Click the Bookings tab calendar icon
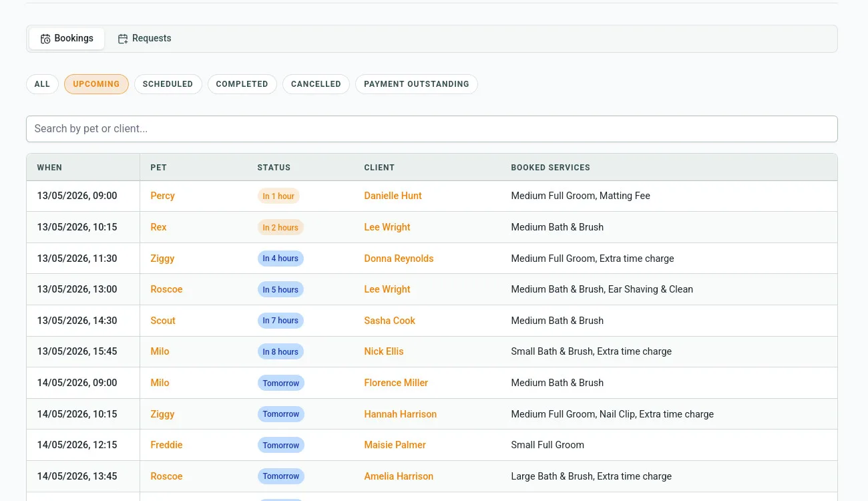Viewport: 868px width, 501px height. tap(45, 39)
